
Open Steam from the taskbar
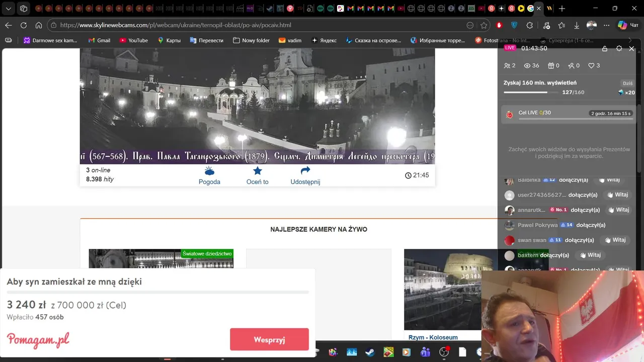click(370, 352)
